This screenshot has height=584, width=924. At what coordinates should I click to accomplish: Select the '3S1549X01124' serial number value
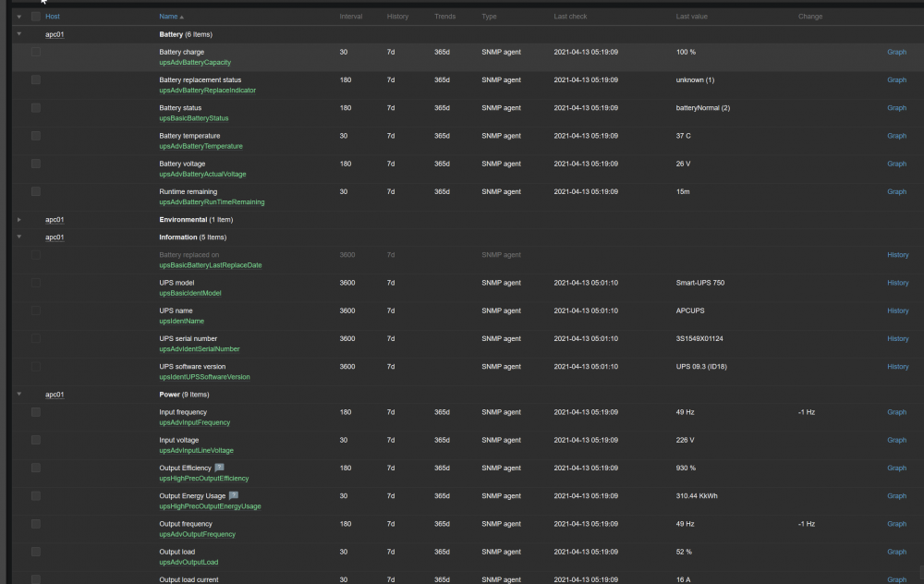click(x=699, y=338)
